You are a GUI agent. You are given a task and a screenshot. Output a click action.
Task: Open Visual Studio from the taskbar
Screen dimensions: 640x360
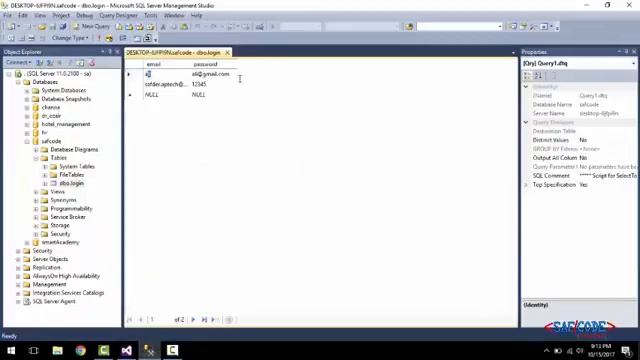(x=127, y=350)
